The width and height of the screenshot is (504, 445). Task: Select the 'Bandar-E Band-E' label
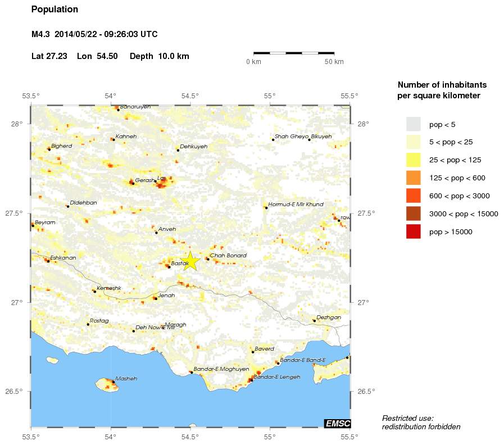[303, 360]
